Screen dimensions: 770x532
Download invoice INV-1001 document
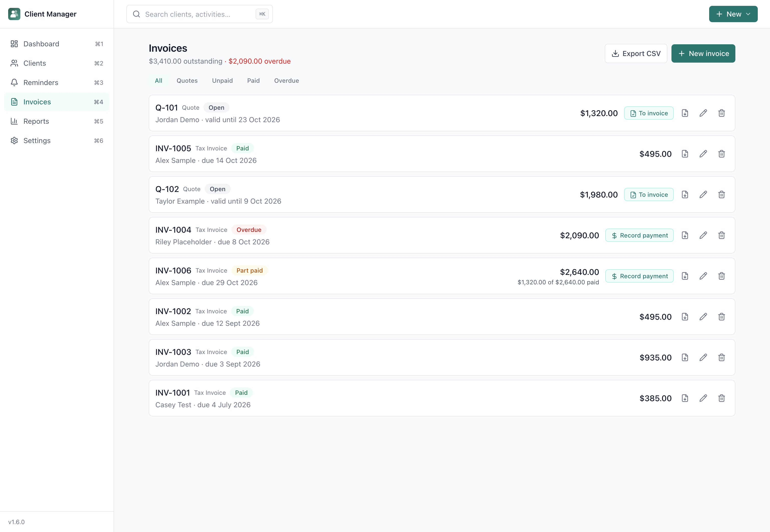685,398
